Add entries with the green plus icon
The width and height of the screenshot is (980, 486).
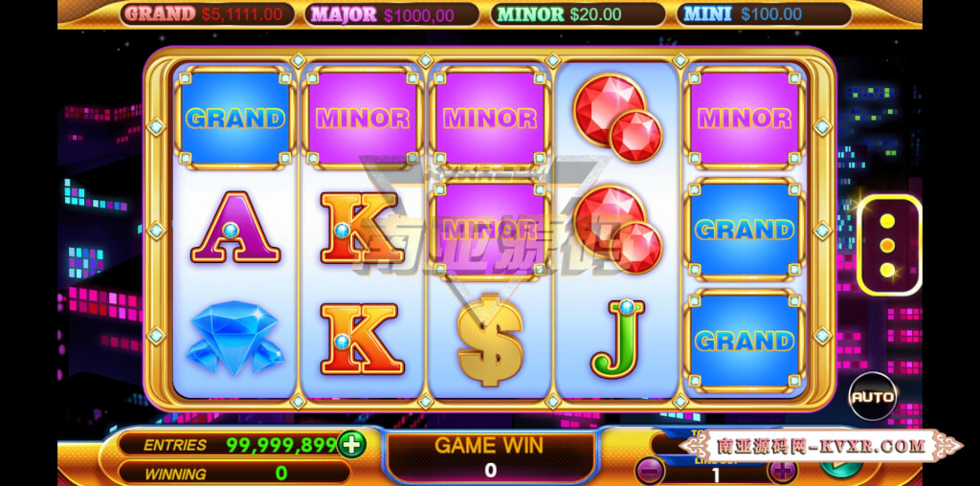click(352, 446)
